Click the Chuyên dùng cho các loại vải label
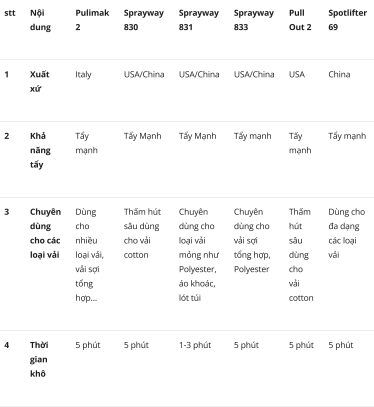The width and height of the screenshot is (374, 407). (x=45, y=233)
